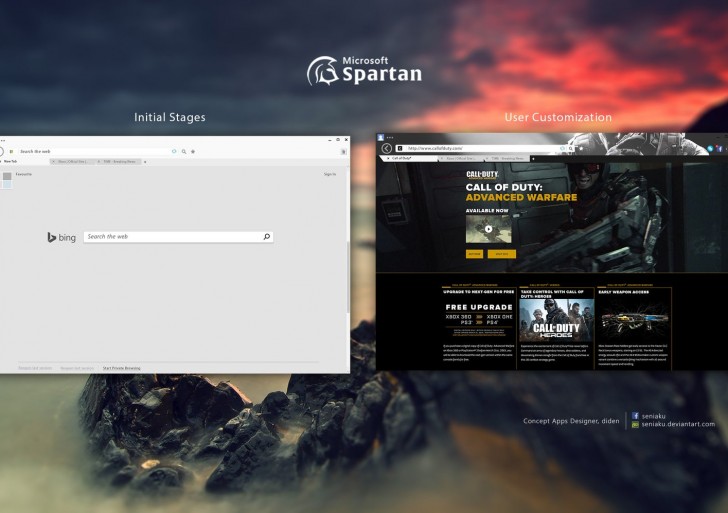This screenshot has width=728, height=513.
Task: Click Call of Duty logo on the webpage
Action: coord(482,175)
